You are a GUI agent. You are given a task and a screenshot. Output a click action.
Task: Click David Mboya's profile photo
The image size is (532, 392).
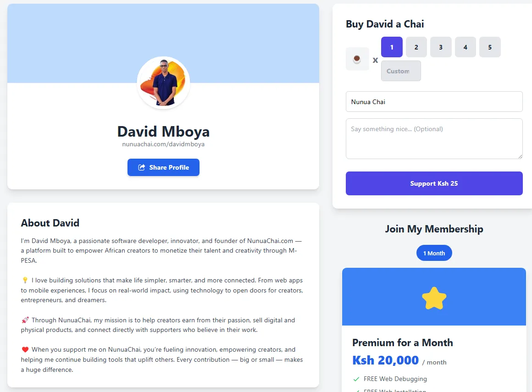163,83
